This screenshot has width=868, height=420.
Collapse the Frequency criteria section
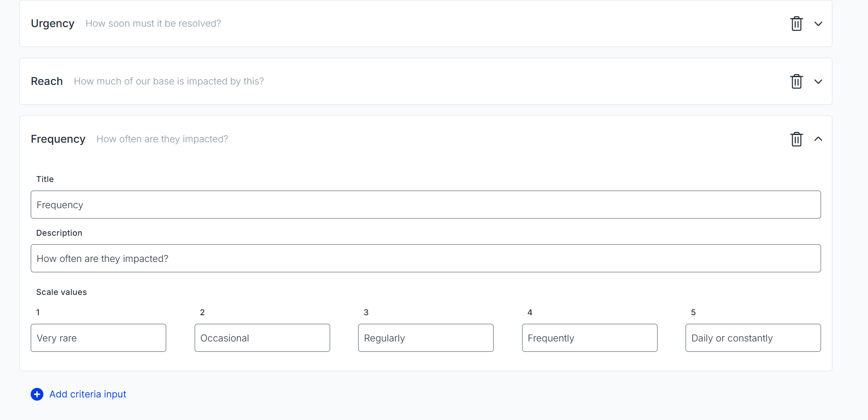818,139
